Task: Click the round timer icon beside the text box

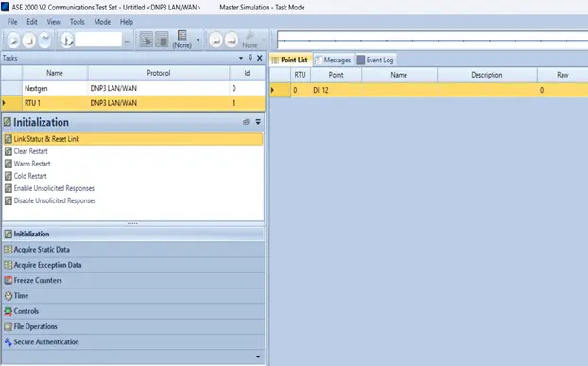Action: pyautogui.click(x=67, y=40)
